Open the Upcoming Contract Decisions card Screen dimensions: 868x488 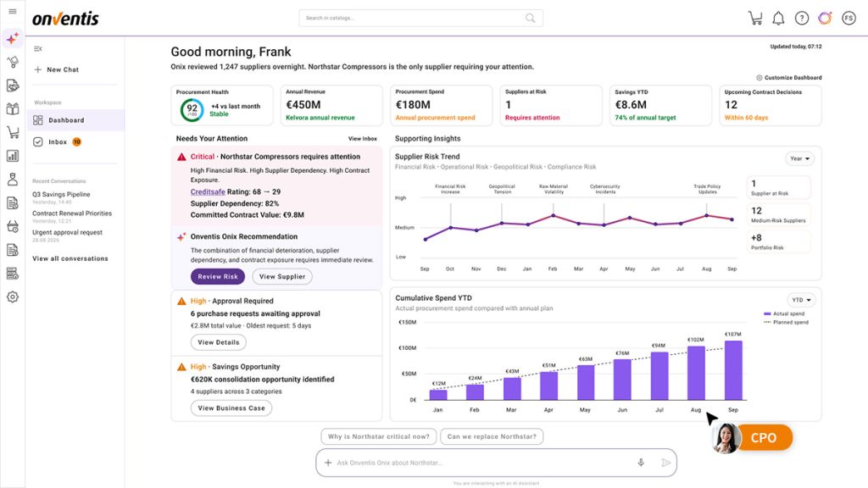tap(771, 105)
